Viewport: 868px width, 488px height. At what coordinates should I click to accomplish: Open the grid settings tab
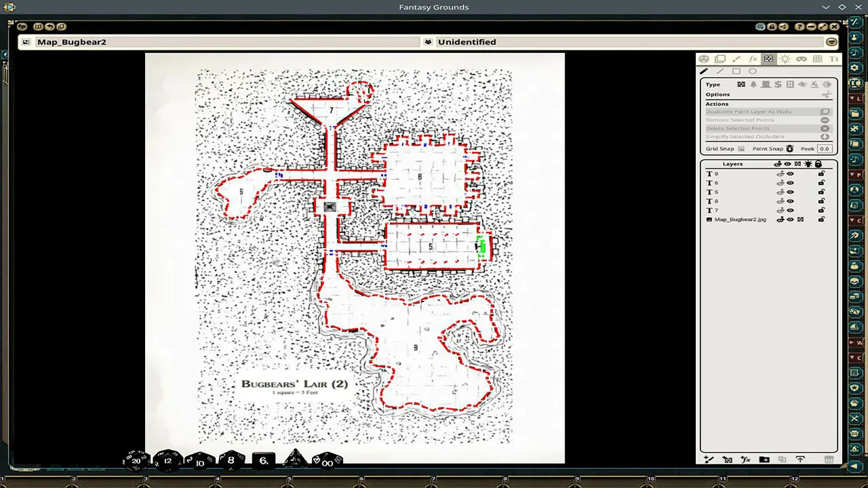tap(818, 59)
